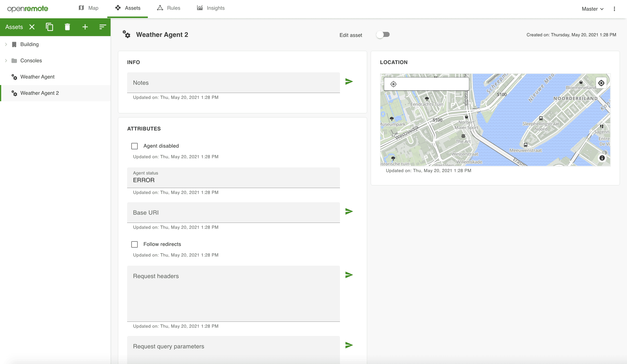Expand the Building tree node
The width and height of the screenshot is (627, 364).
click(6, 44)
